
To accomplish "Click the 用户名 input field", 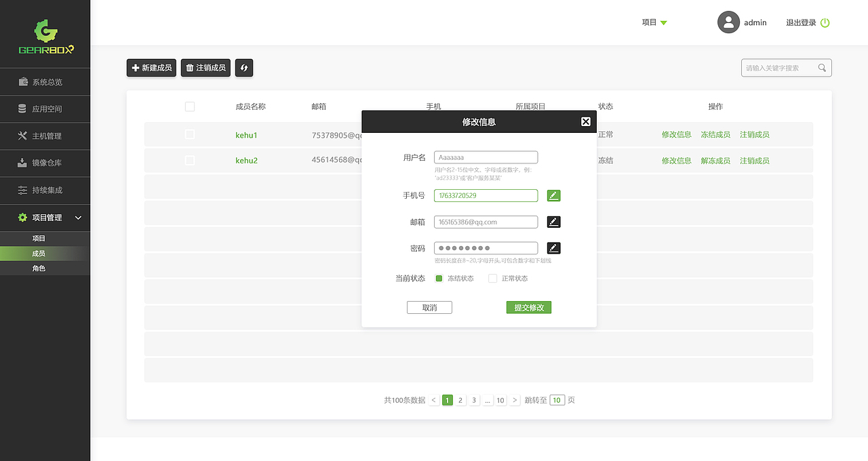I will 486,157.
